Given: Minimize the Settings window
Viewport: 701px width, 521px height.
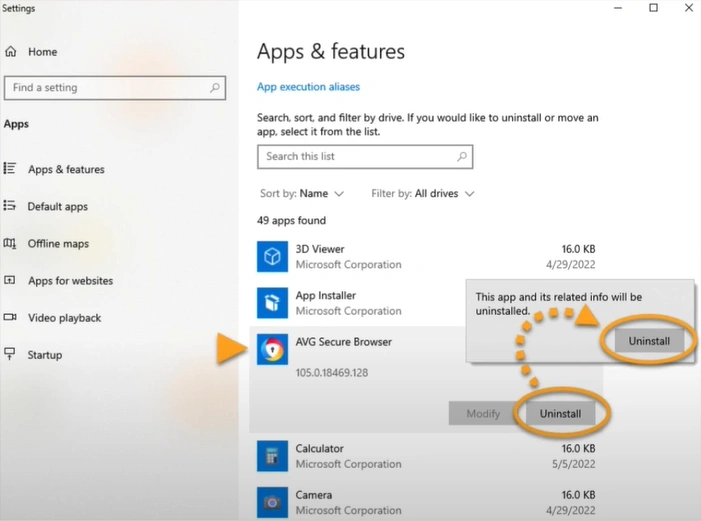Looking at the screenshot, I should pyautogui.click(x=618, y=8).
